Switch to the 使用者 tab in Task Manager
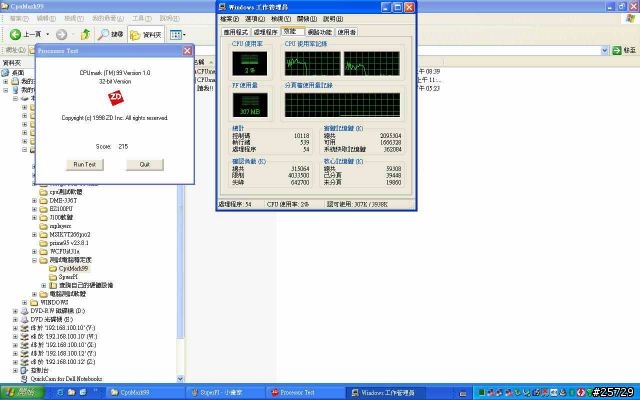640x400 pixels. pos(347,32)
